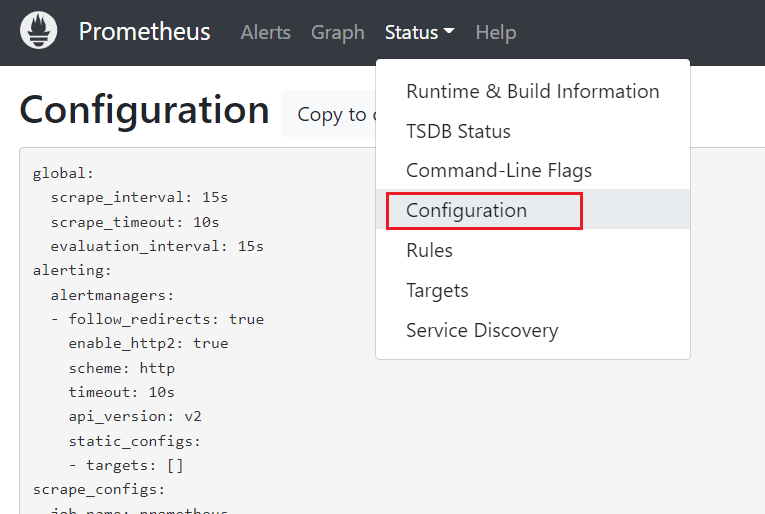Click the "api_version: v2" config line
Screen dimensions: 765x514
point(135,416)
